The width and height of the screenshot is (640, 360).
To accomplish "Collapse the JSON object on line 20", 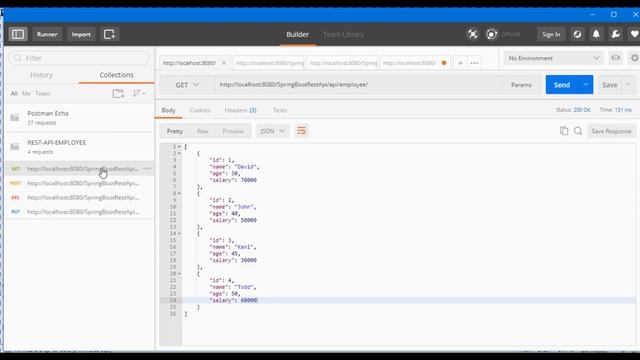I will click(x=179, y=273).
